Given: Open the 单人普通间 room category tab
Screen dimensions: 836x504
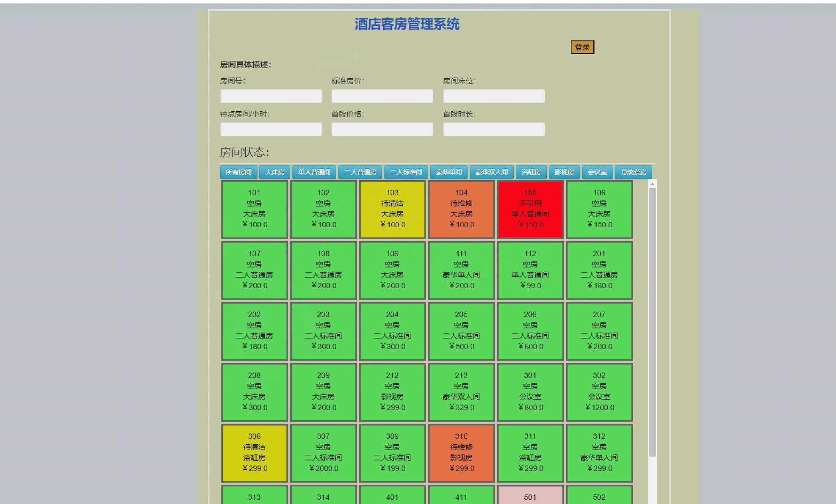Looking at the screenshot, I should (x=314, y=172).
